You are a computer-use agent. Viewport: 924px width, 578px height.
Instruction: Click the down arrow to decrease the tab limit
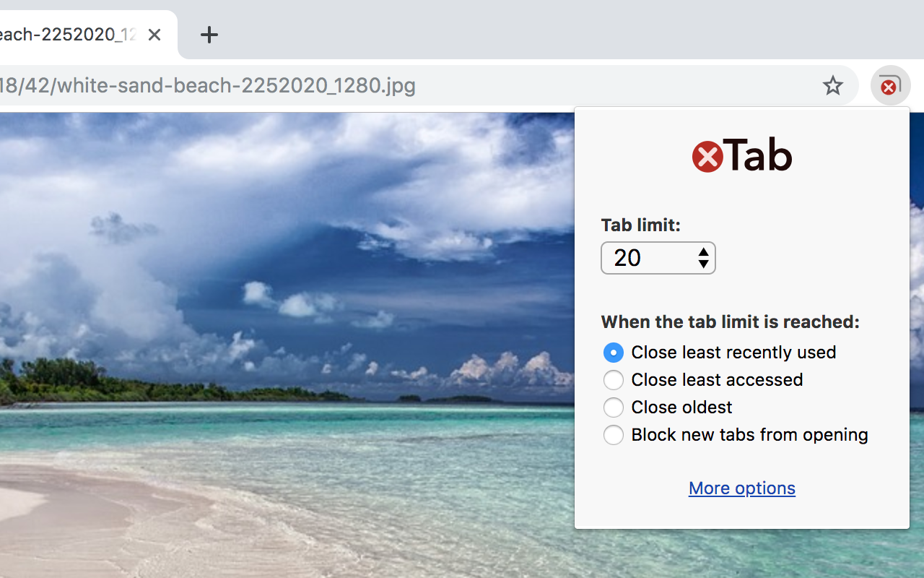point(703,263)
